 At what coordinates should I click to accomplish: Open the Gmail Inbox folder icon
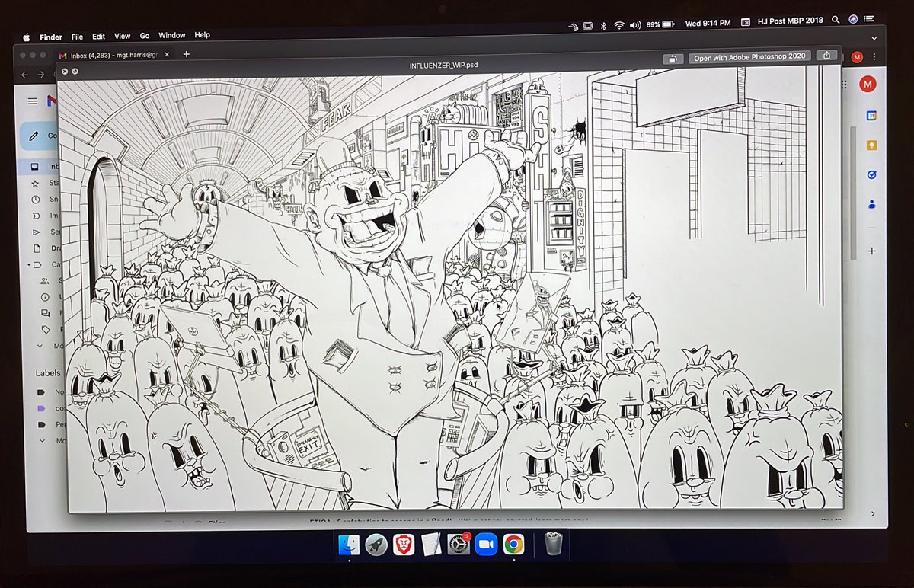click(x=35, y=166)
